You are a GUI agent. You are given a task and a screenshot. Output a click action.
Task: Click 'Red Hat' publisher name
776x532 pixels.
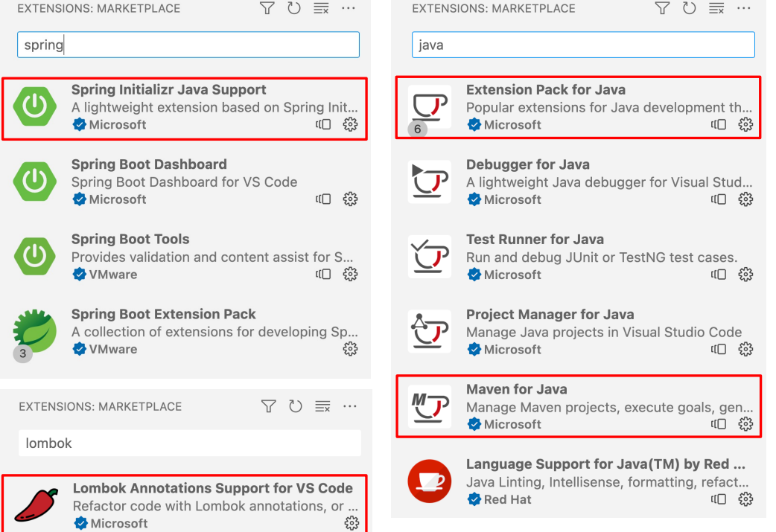pos(507,499)
